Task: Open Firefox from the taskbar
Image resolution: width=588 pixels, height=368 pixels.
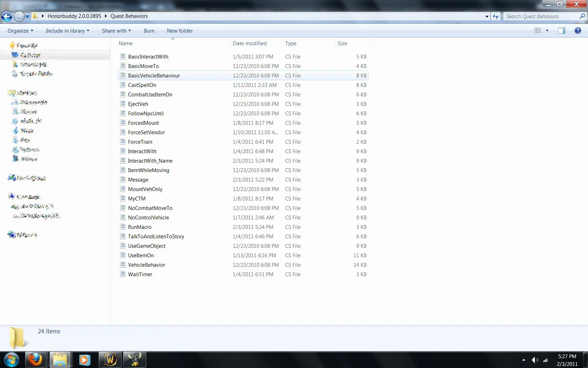Action: click(x=35, y=360)
